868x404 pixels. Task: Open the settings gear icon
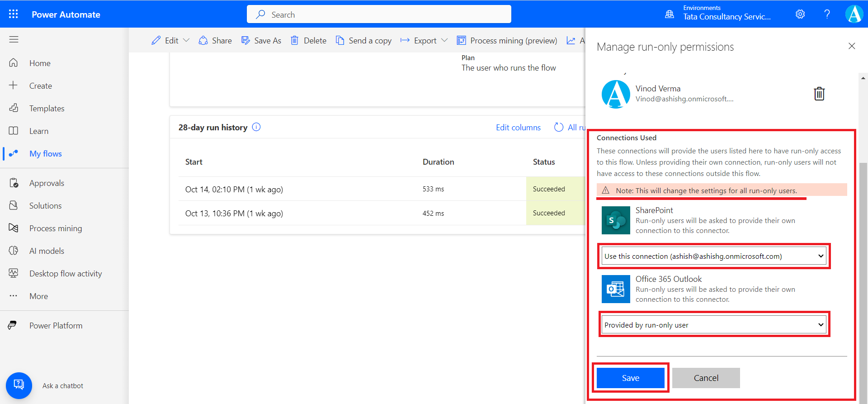click(x=800, y=14)
